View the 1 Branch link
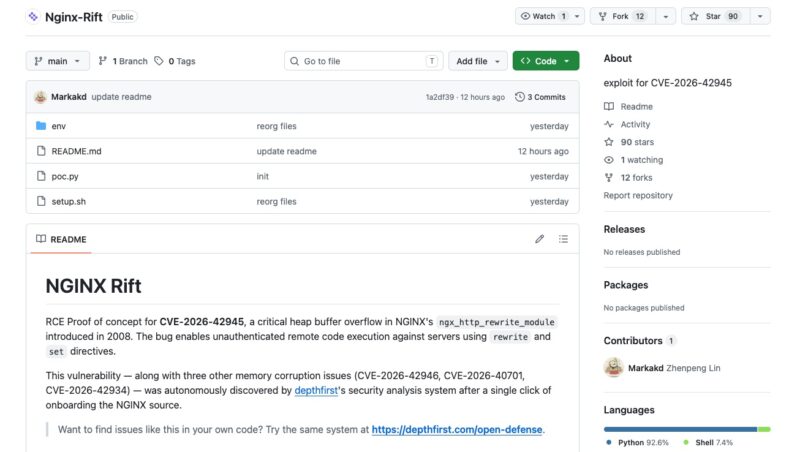This screenshot has height=452, width=800. coord(123,61)
